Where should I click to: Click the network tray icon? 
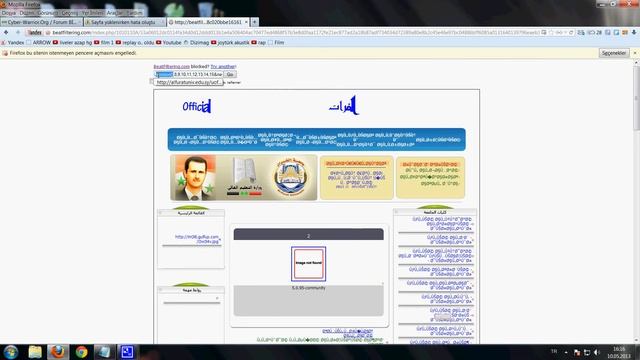click(587, 352)
